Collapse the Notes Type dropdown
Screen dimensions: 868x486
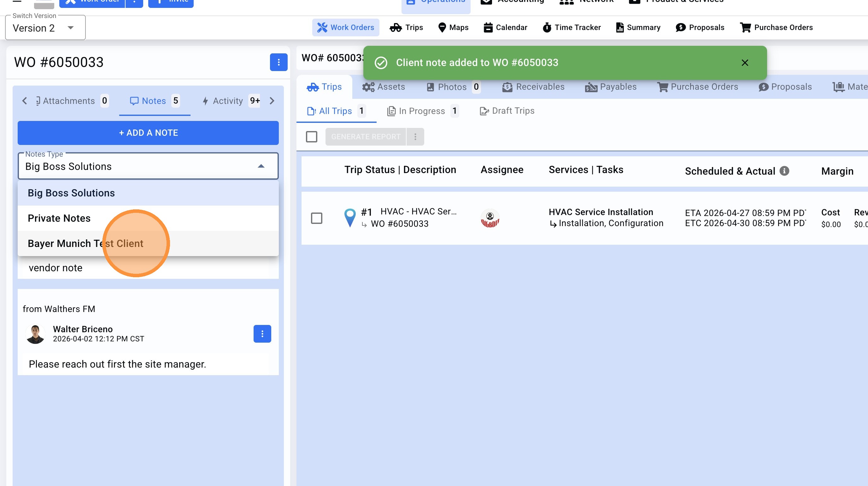tap(261, 166)
